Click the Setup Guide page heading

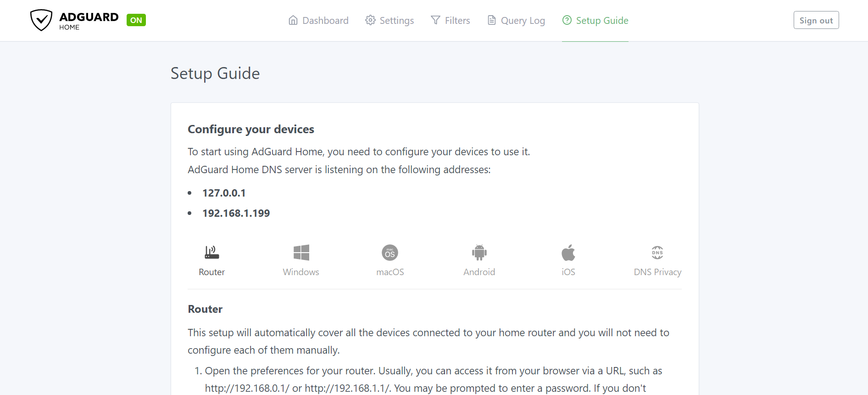(x=215, y=73)
